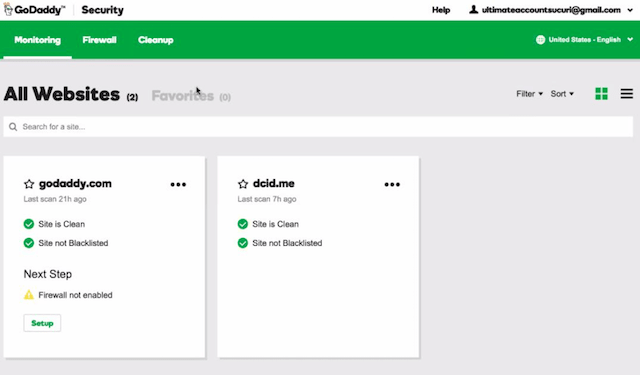Image resolution: width=640 pixels, height=375 pixels.
Task: Click godaddy.com Site is Clean check icon
Action: pos(29,224)
